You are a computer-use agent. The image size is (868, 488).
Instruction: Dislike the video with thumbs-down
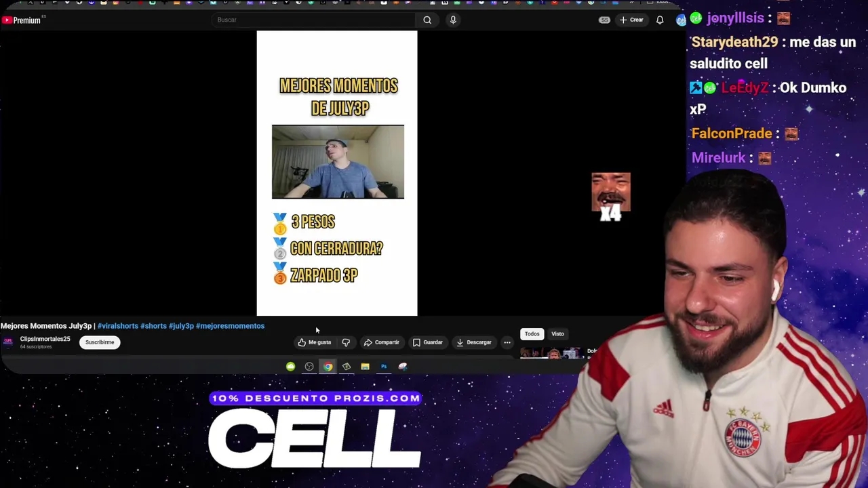click(x=346, y=342)
